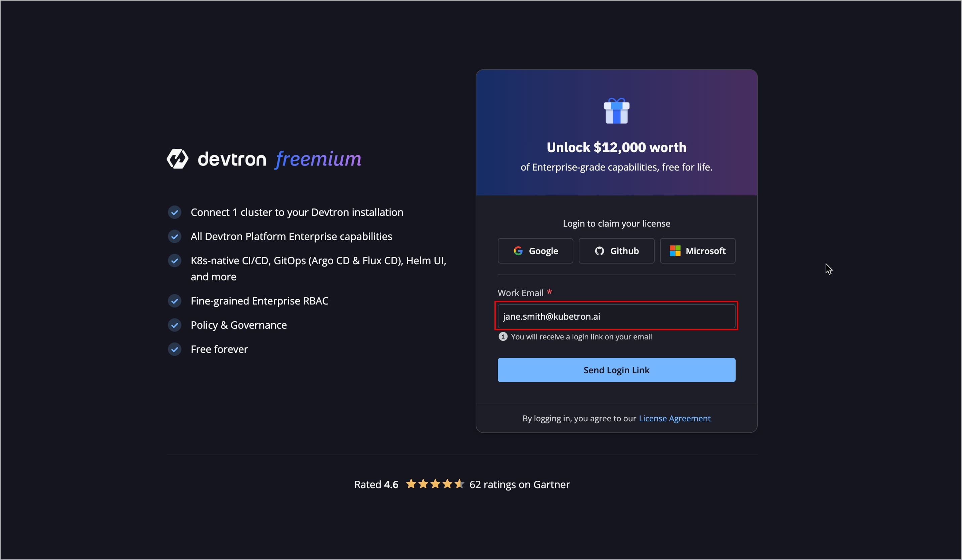Click the Unlock $12,000 worth heading

[616, 147]
